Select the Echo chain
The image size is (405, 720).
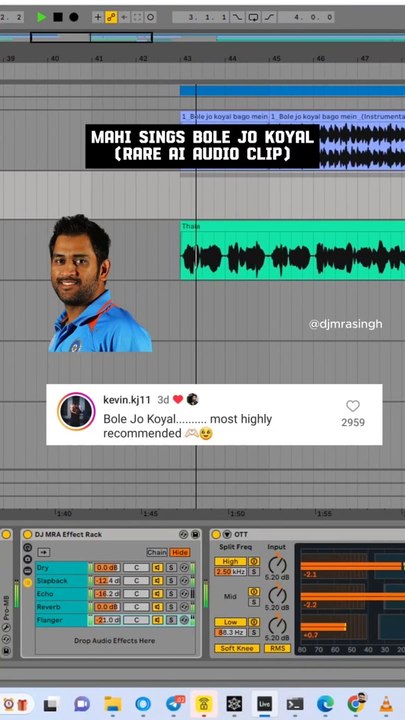click(x=62, y=594)
